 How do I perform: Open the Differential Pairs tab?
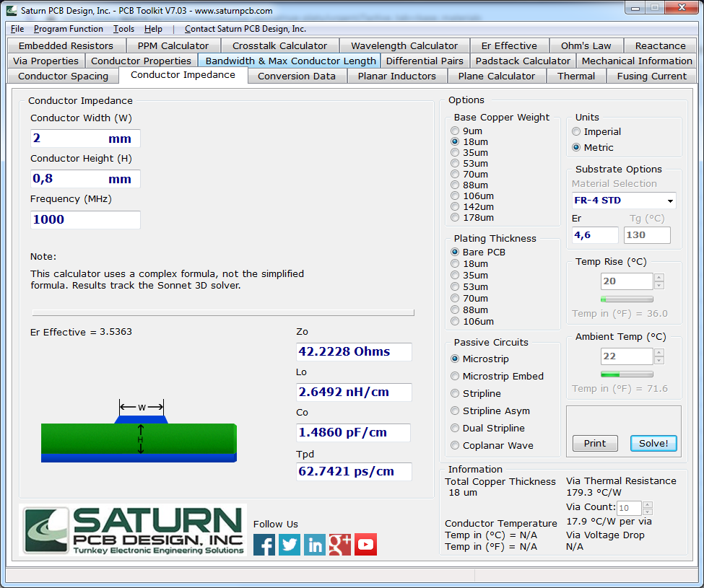tap(425, 61)
